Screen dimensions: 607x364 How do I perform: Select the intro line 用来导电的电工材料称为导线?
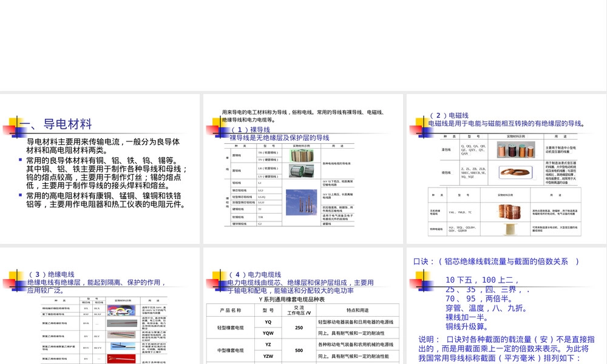click(303, 116)
